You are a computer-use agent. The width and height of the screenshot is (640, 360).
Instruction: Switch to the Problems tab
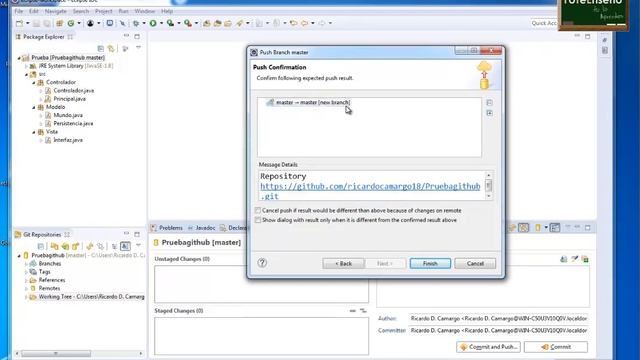[167, 228]
